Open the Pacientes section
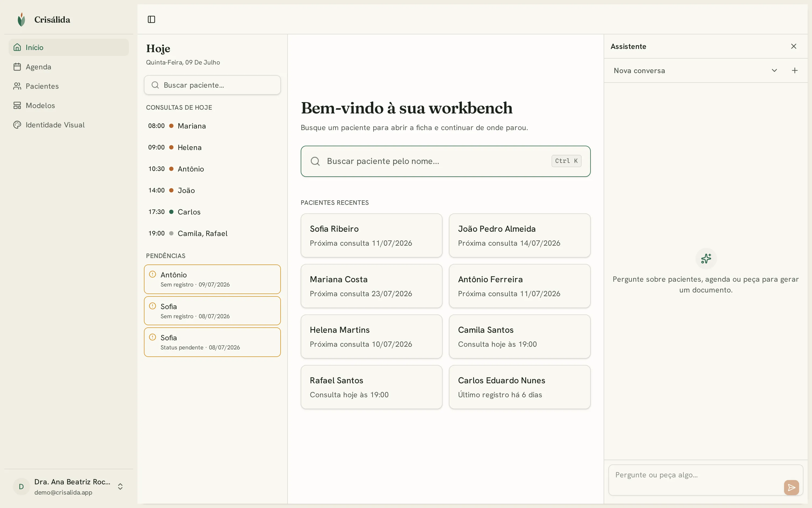Image resolution: width=812 pixels, height=508 pixels. 69,86
